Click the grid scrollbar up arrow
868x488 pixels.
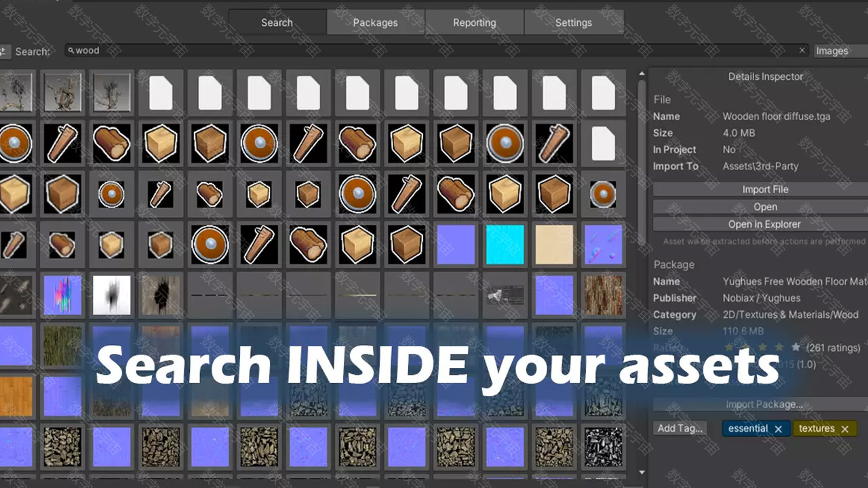click(642, 75)
